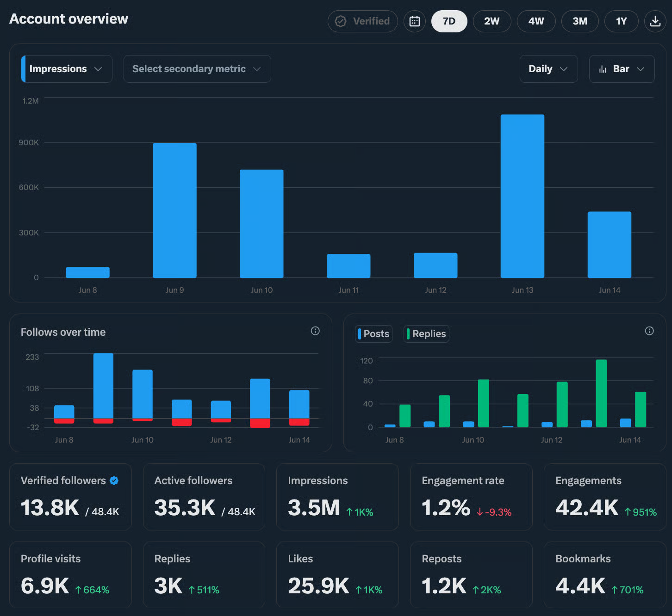Click the 120 posts axis label

click(x=367, y=361)
